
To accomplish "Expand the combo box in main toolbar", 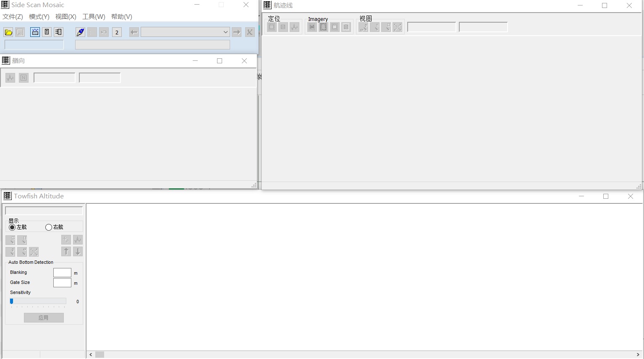I will 225,32.
